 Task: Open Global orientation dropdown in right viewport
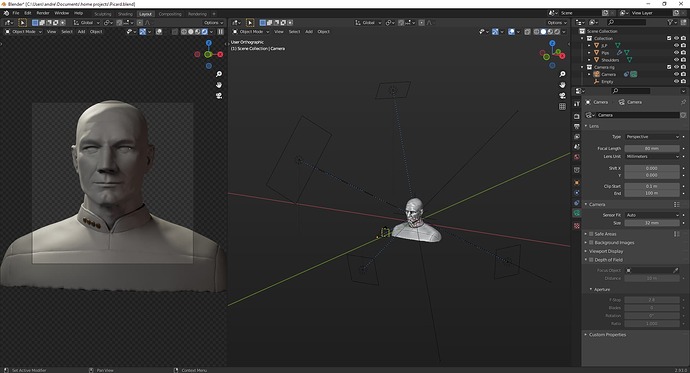pyautogui.click(x=368, y=22)
